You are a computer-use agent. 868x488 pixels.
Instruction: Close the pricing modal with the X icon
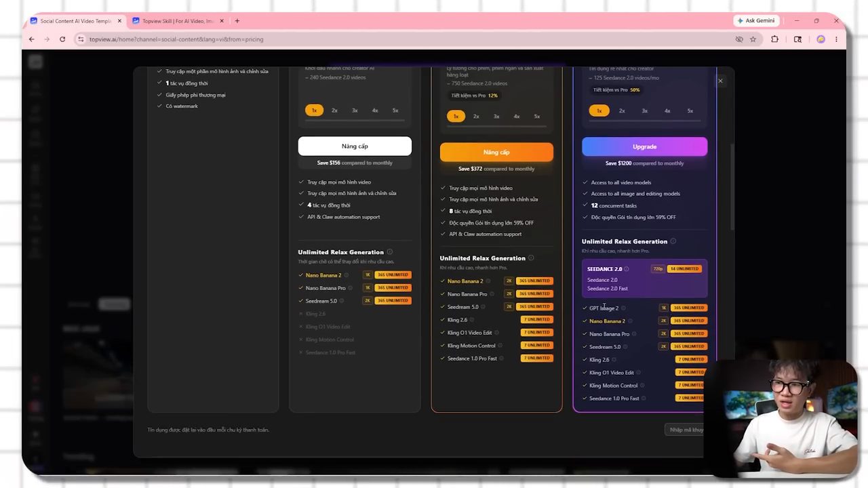(x=720, y=81)
